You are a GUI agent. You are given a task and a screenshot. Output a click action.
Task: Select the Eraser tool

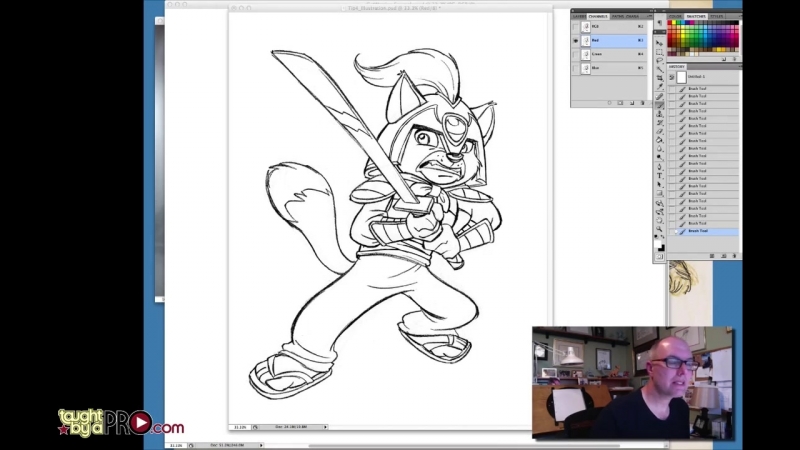pyautogui.click(x=659, y=132)
